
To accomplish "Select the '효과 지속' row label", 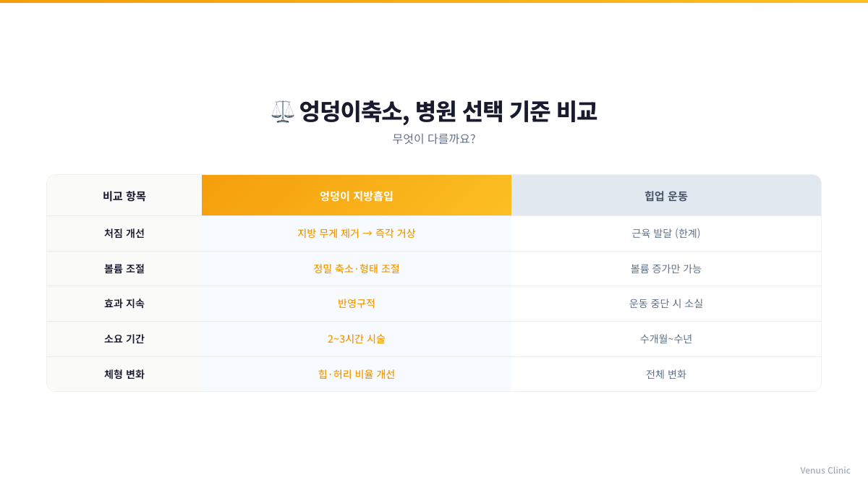I will click(124, 304).
